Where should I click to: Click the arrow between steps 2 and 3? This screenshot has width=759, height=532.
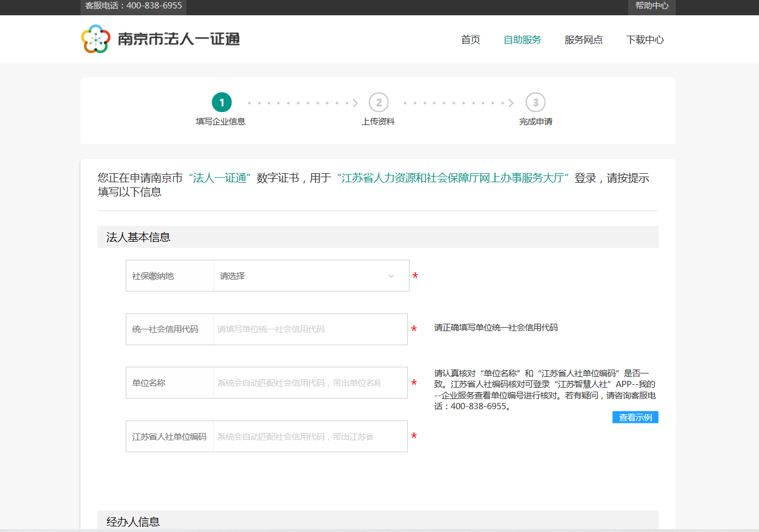(x=511, y=103)
